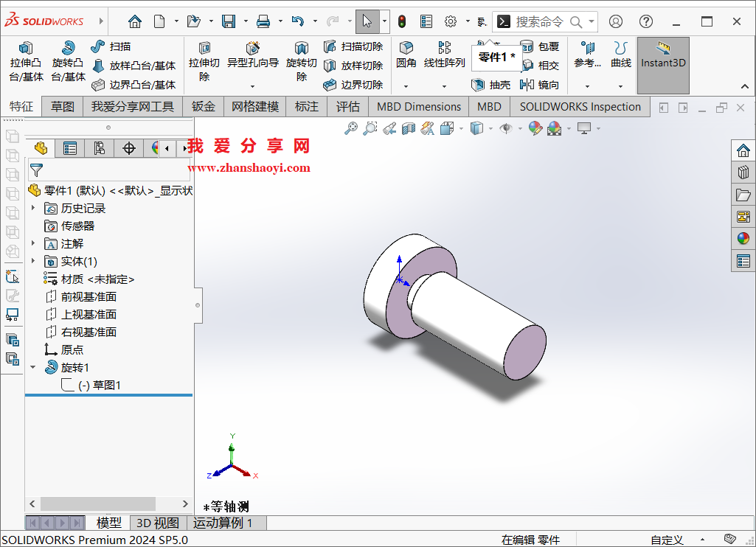Switch to the 评估 (Evaluate) tab

click(x=347, y=106)
